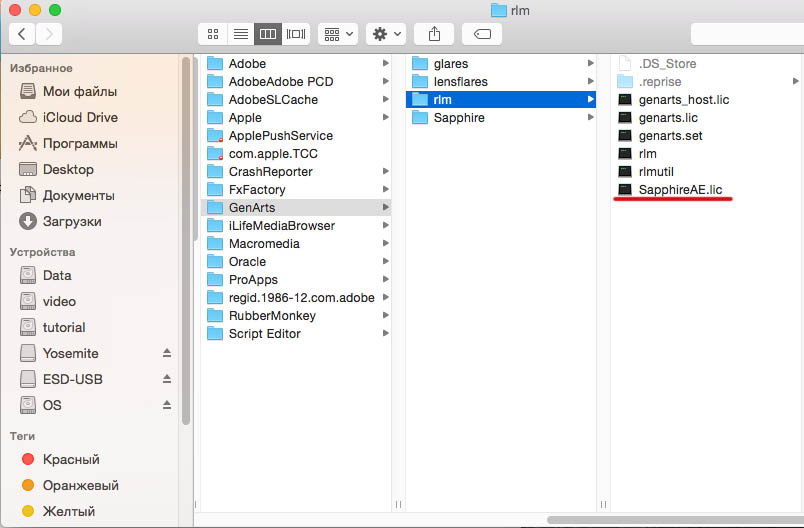Expand the RubberMonkey folder arrow
The width and height of the screenshot is (804, 528).
click(386, 315)
